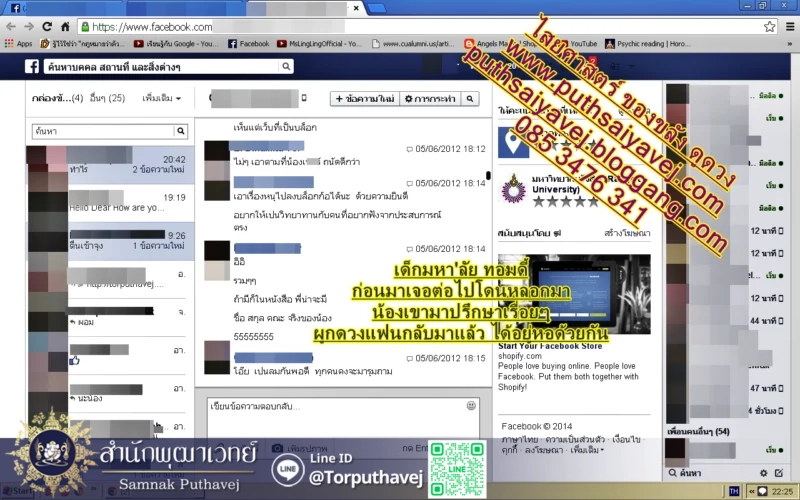
Task: Open www.cualumni.us bookmark
Action: pyautogui.click(x=413, y=44)
